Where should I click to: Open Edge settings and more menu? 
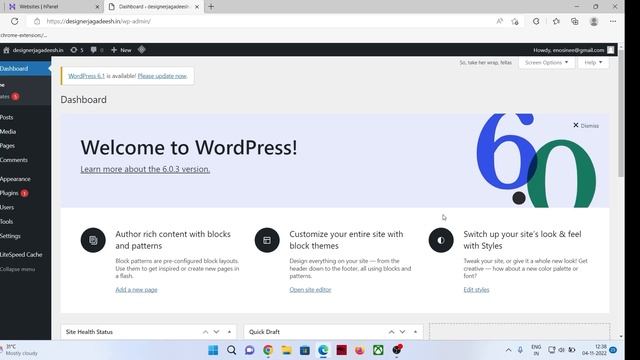[613, 21]
